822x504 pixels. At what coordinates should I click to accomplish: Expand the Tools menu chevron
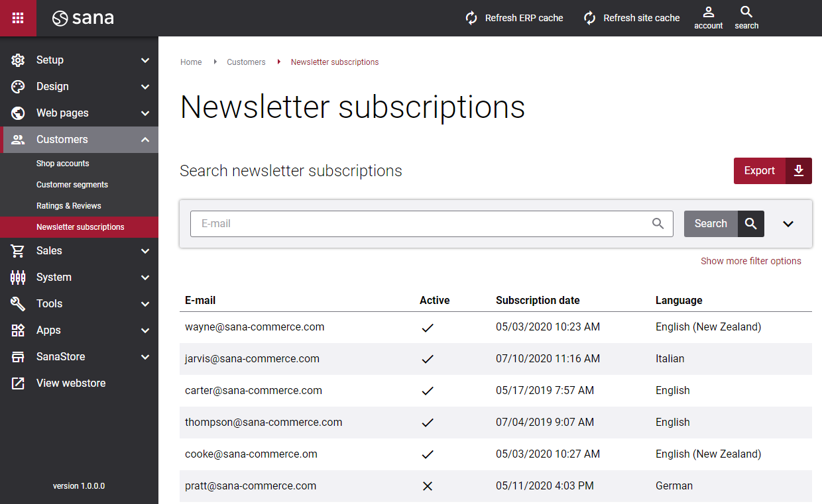click(145, 304)
